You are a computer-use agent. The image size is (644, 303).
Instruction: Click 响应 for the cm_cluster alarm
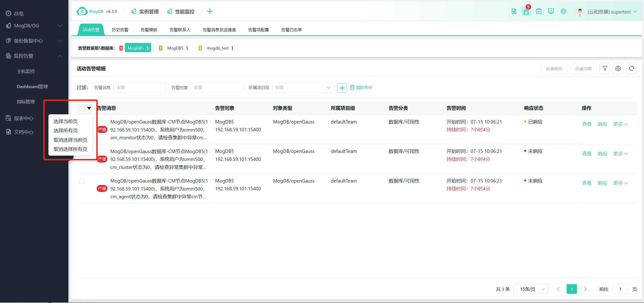coord(602,154)
